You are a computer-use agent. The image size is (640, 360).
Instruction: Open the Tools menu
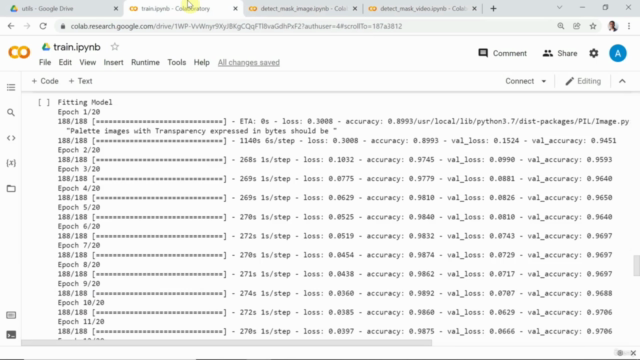point(176,62)
